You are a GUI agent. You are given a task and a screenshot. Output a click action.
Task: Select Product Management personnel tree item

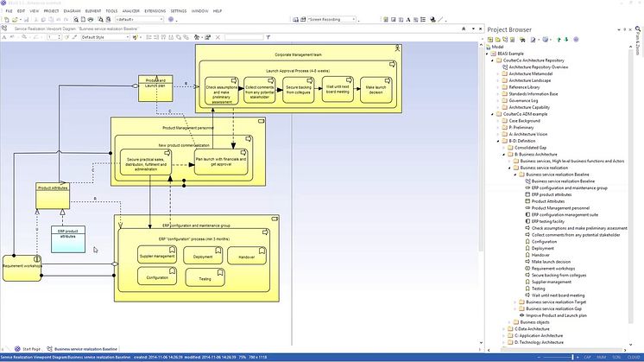[560, 208]
